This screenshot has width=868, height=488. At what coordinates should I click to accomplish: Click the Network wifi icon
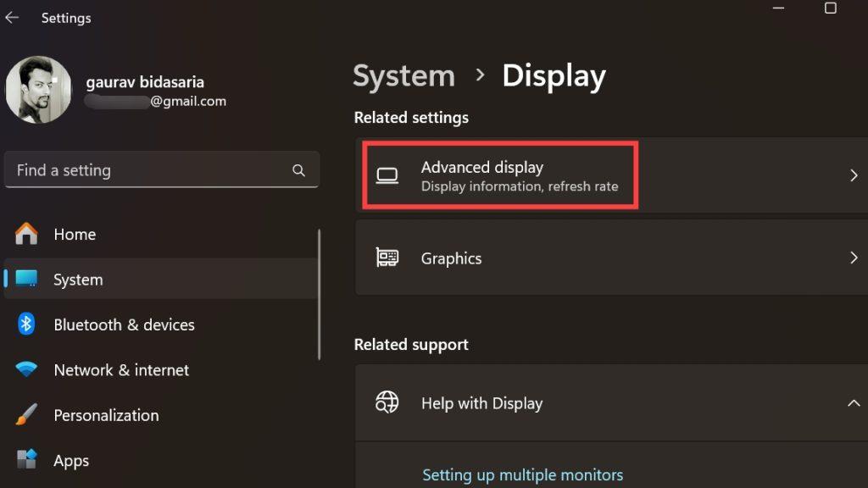point(26,369)
